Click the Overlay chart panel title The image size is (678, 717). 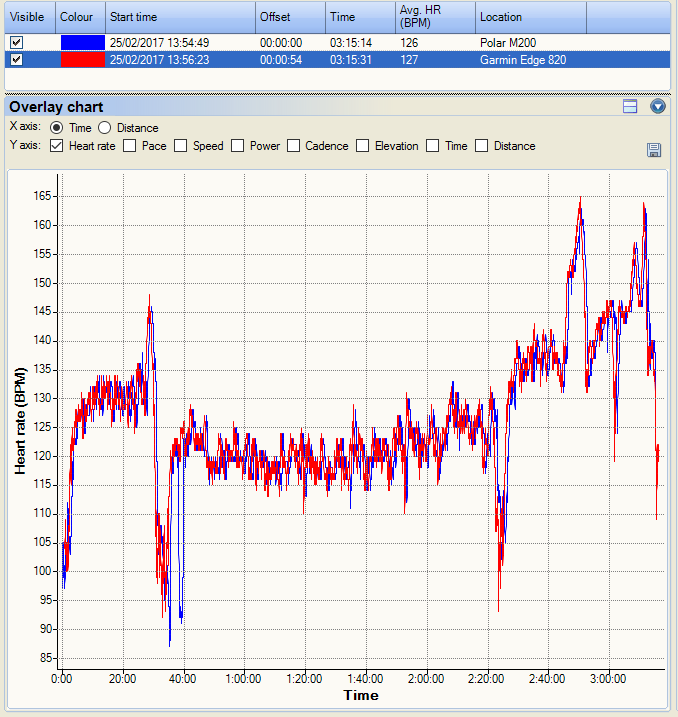[x=56, y=107]
